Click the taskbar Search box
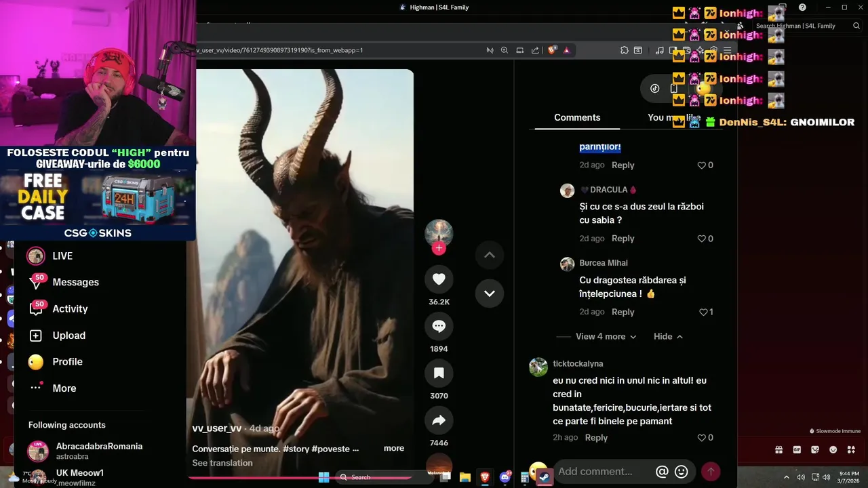Viewport: 868px width, 488px height. (x=384, y=477)
